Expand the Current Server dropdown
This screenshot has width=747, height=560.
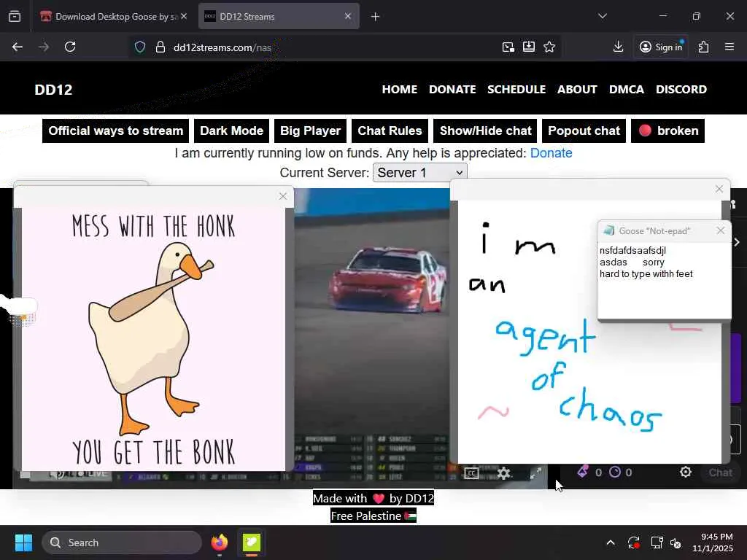(x=419, y=172)
